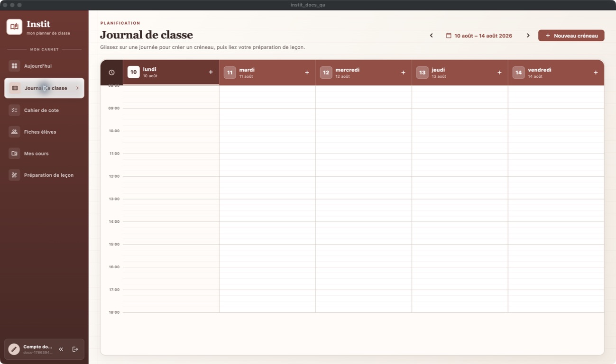This screenshot has width=616, height=364.
Task: Click the 15:00 time label
Action: tap(114, 245)
